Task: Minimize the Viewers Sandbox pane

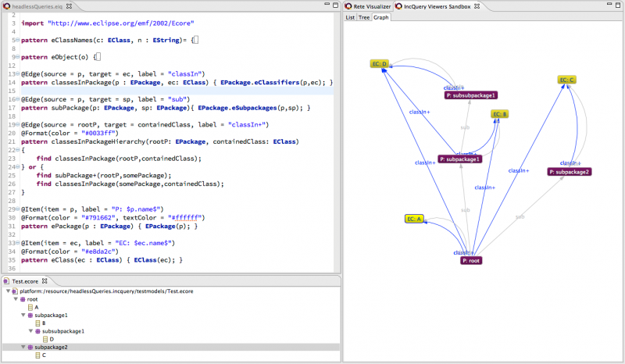Action: click(x=609, y=5)
